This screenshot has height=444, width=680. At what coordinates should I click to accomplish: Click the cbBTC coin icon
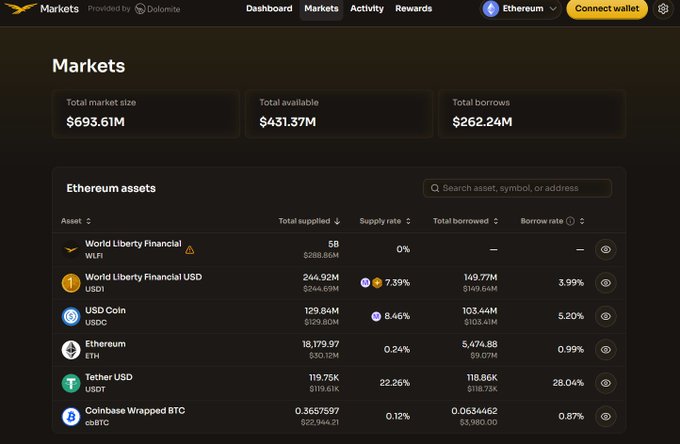coord(71,416)
